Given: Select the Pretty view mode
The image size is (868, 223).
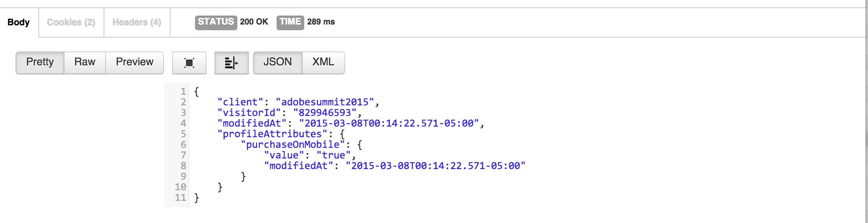Looking at the screenshot, I should (40, 62).
